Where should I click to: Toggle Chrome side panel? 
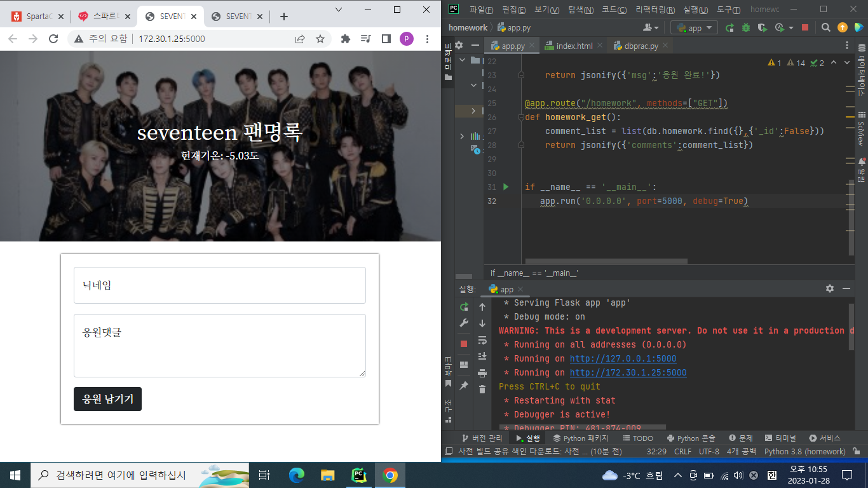(386, 39)
